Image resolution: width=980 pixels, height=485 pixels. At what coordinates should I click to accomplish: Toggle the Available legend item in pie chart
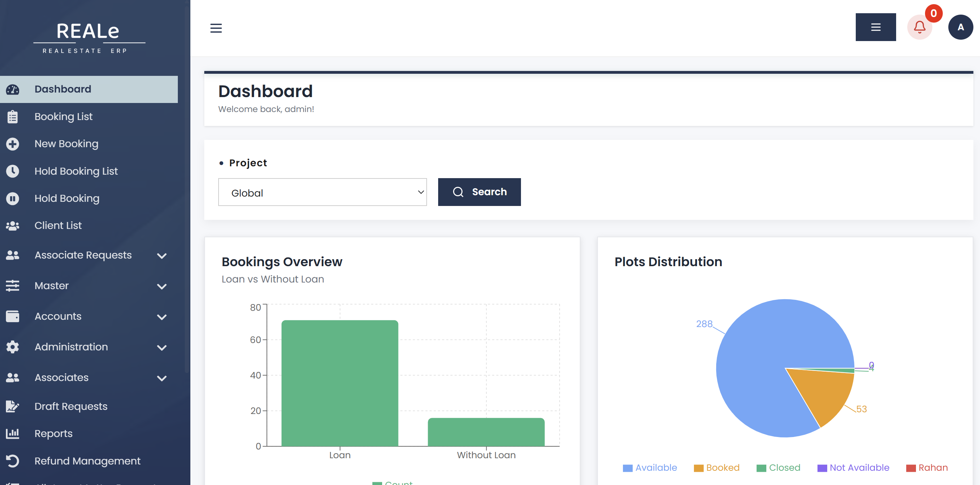(650, 468)
